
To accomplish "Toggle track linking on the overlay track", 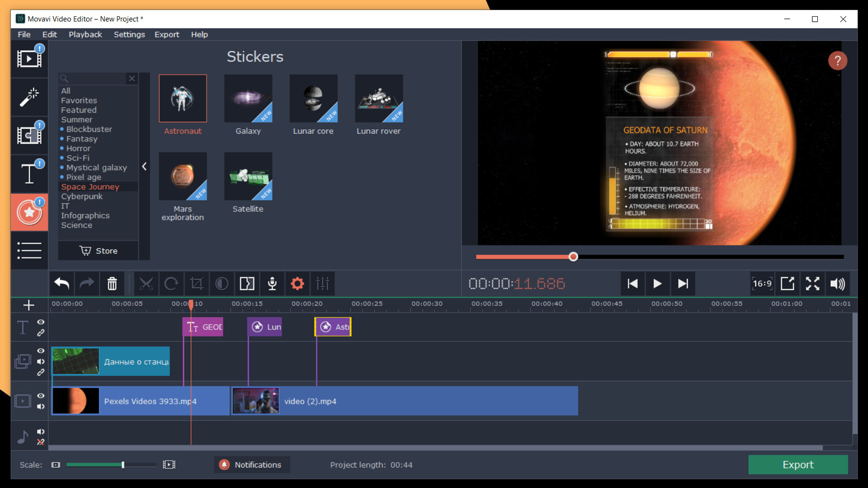I will [x=41, y=372].
